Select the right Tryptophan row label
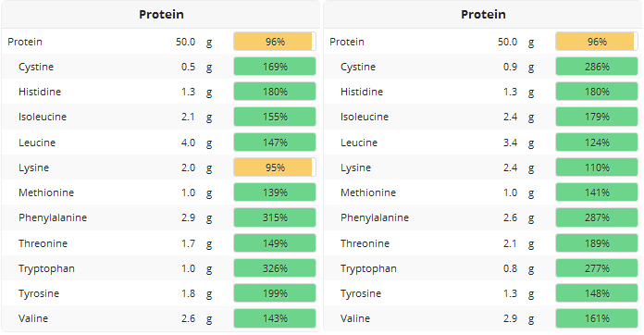This screenshot has width=644, height=335. [368, 269]
